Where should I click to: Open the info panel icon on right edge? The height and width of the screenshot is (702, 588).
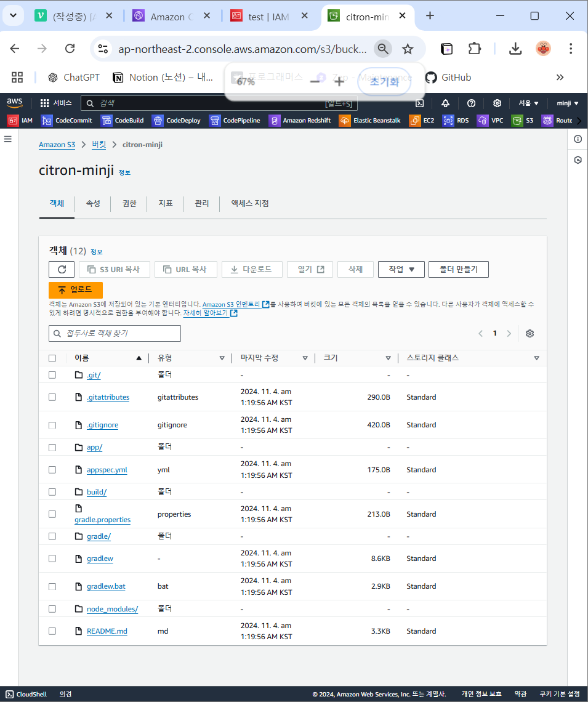point(578,139)
